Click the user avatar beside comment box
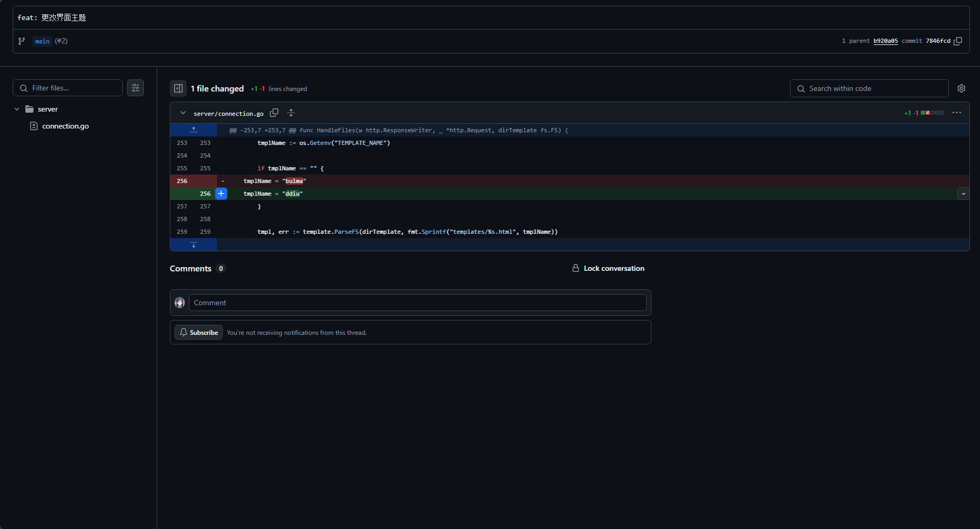This screenshot has width=980, height=529. [179, 303]
